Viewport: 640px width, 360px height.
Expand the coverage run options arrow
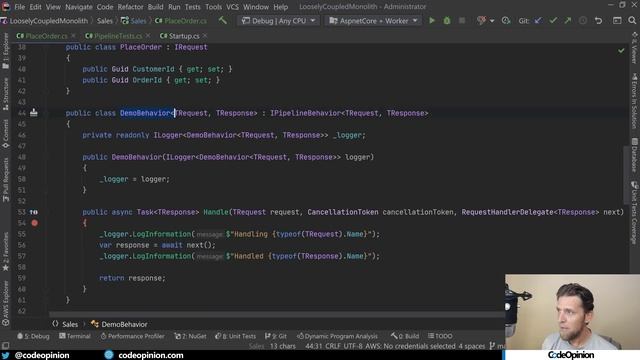[492, 21]
